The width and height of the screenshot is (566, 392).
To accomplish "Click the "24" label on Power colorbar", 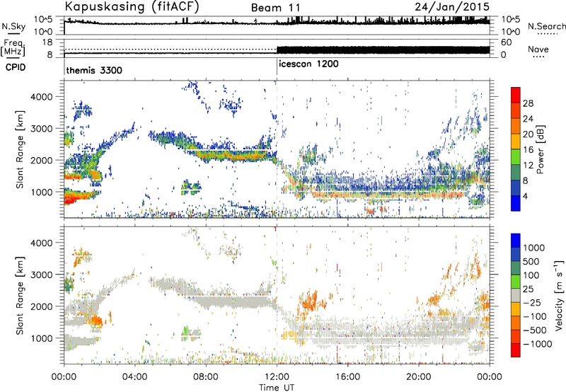I will point(528,119).
